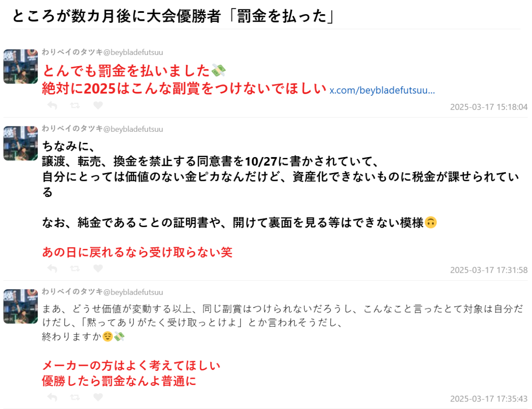The image size is (532, 409).
Task: Open timestamp 2025-03-17 17:35:43
Action: pyautogui.click(x=489, y=399)
